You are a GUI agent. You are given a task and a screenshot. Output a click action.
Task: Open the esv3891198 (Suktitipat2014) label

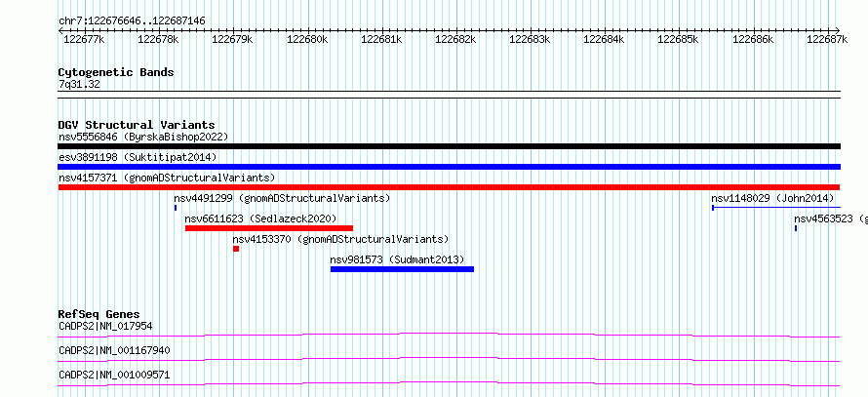(138, 157)
